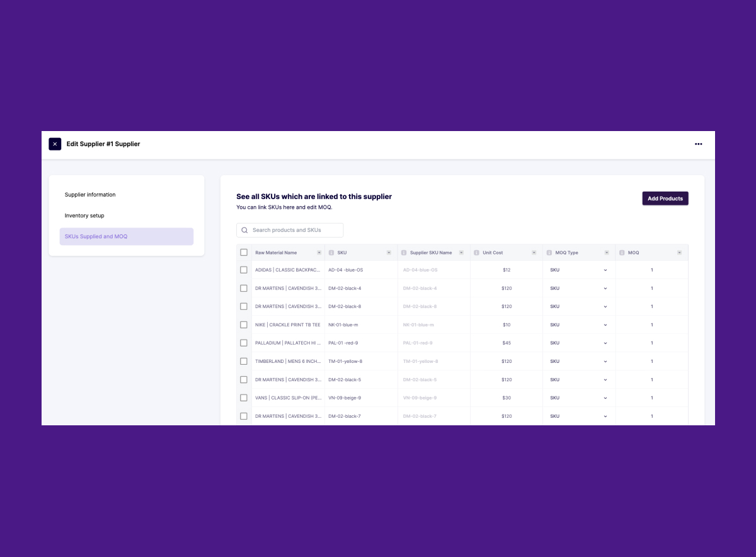Open the three-dot overflow menu
The width and height of the screenshot is (756, 557).
(x=698, y=144)
